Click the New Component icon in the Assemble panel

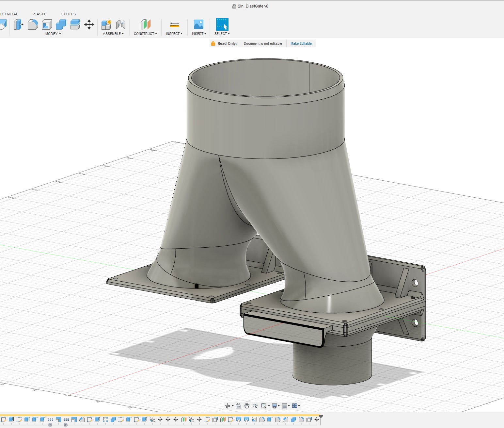coord(105,25)
